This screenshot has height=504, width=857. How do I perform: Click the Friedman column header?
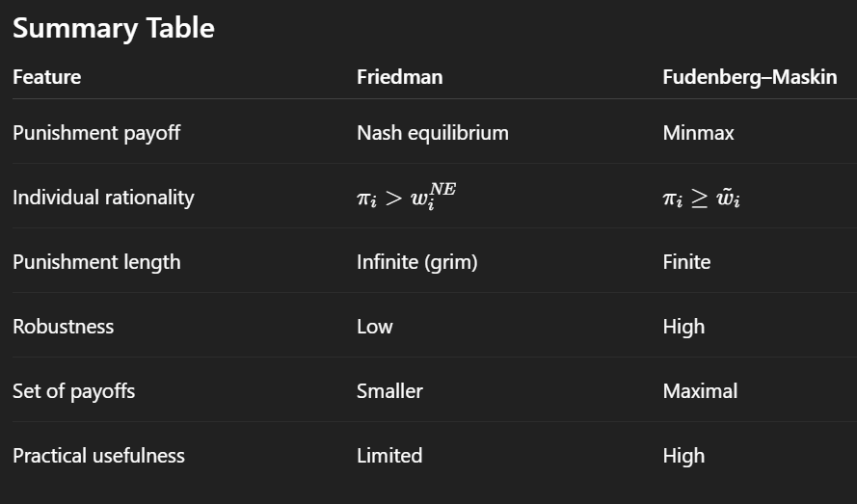399,77
